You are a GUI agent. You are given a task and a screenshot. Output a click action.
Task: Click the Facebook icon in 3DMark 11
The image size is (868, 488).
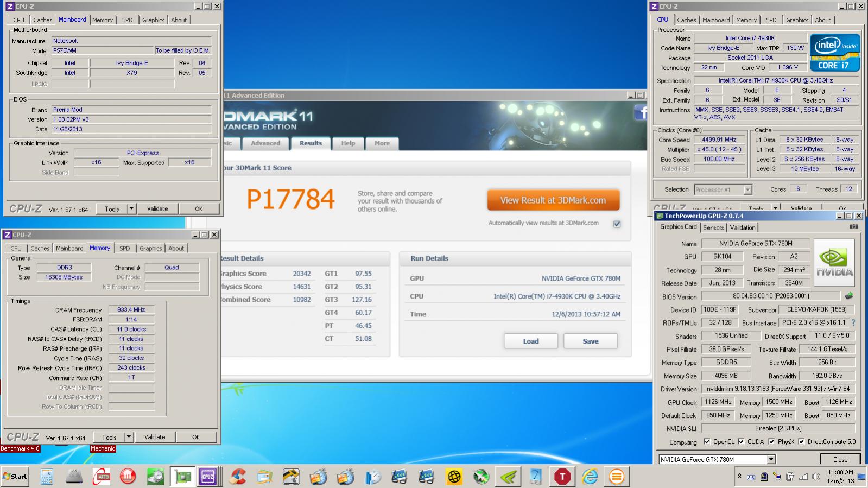point(641,112)
